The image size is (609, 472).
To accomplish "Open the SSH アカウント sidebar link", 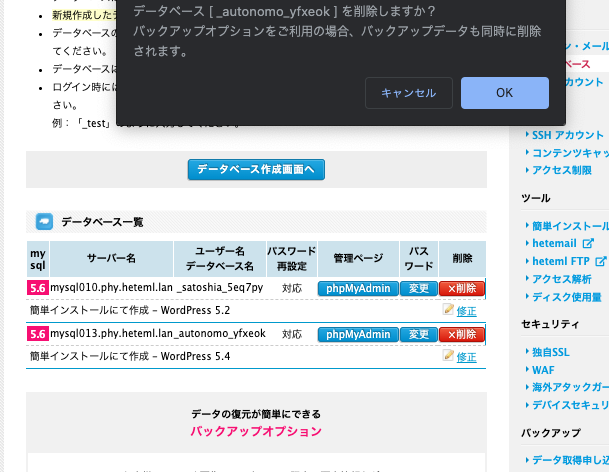I will pyautogui.click(x=567, y=135).
